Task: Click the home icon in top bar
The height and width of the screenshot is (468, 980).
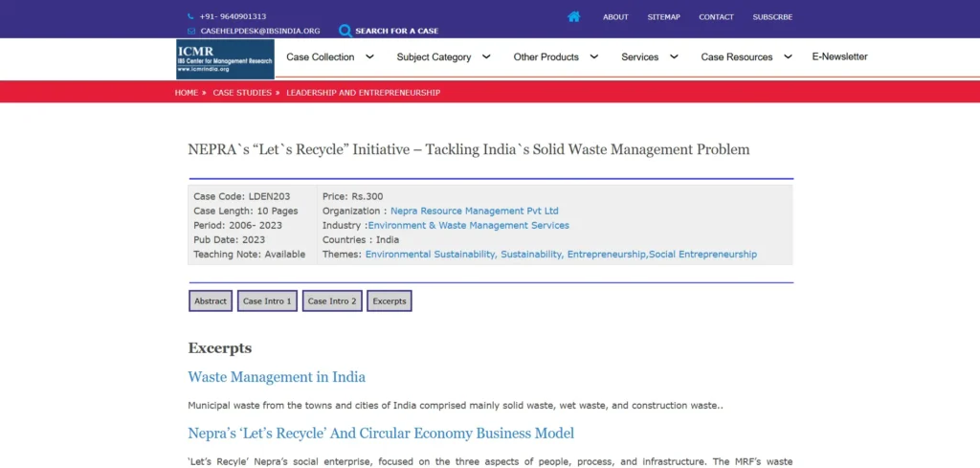Action: (574, 17)
